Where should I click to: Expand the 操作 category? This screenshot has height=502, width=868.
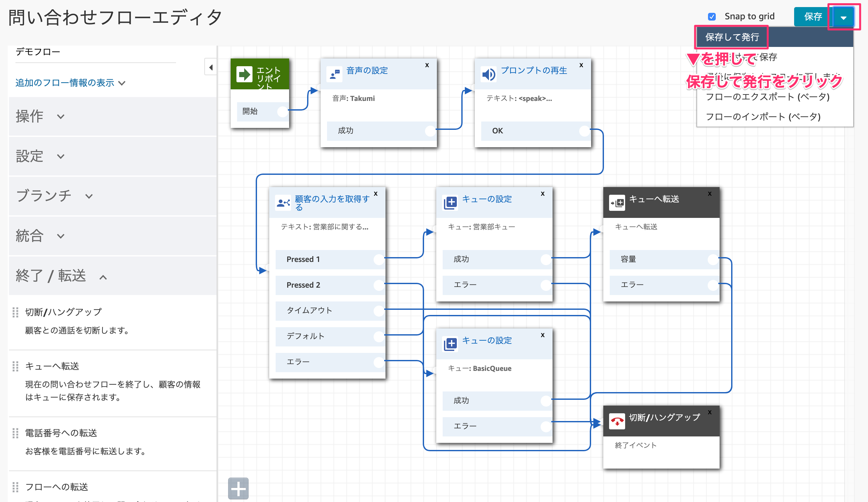[113, 116]
